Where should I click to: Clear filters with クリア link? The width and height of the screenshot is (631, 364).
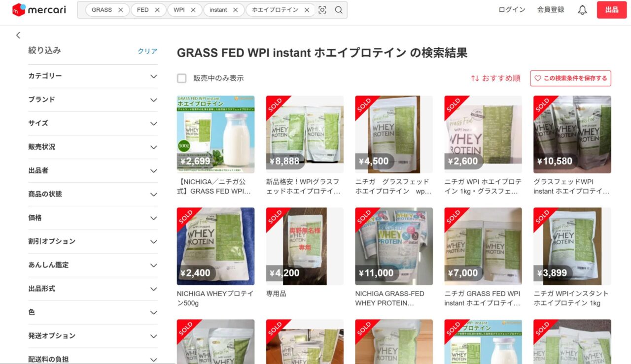[x=147, y=51]
